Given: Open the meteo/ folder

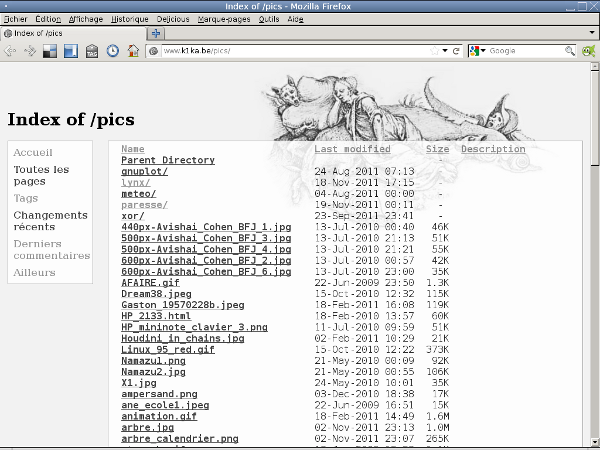Looking at the screenshot, I should (x=139, y=194).
